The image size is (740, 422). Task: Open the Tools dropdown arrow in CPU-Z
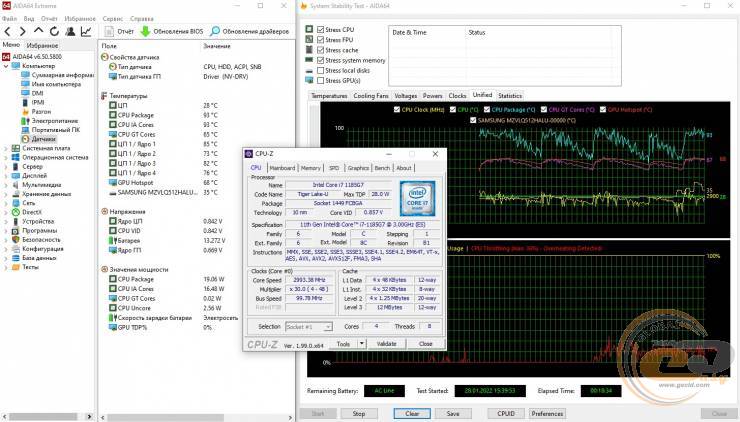coord(362,344)
